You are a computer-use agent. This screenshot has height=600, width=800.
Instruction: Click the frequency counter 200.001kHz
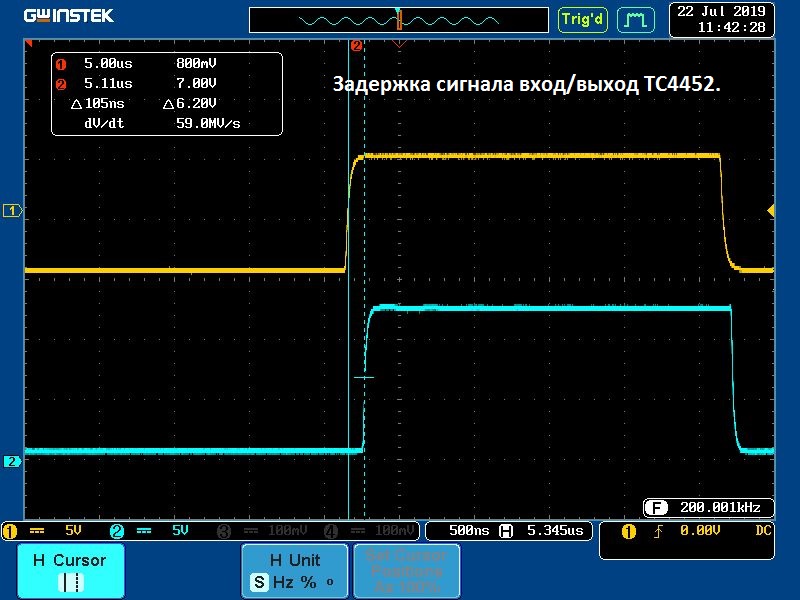(x=720, y=508)
